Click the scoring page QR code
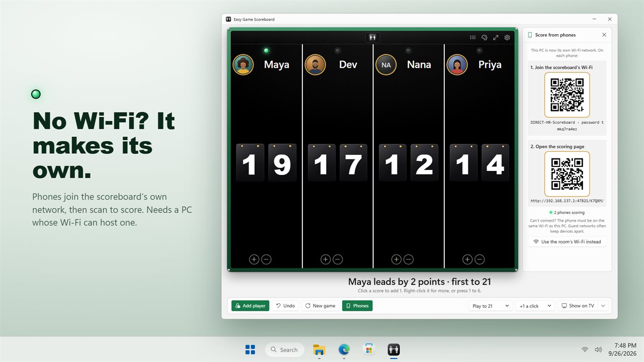 (567, 174)
